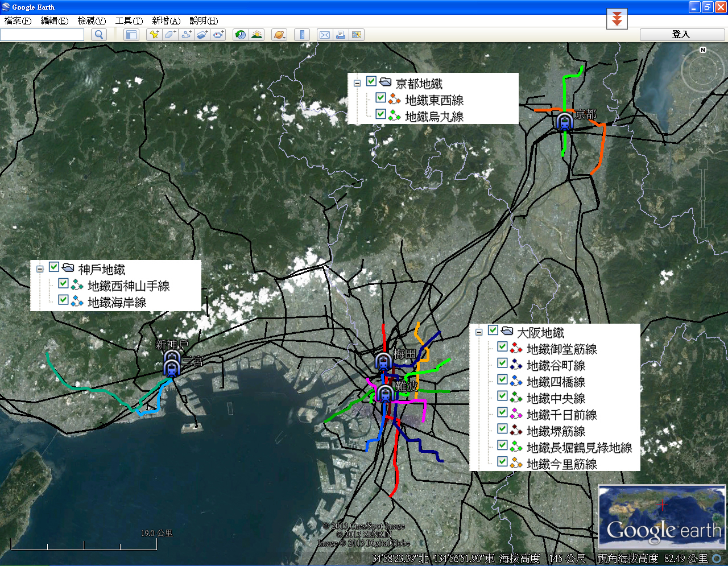Uncheck the 地鐵海岸線 checkbox
This screenshot has height=566, width=728.
[64, 300]
